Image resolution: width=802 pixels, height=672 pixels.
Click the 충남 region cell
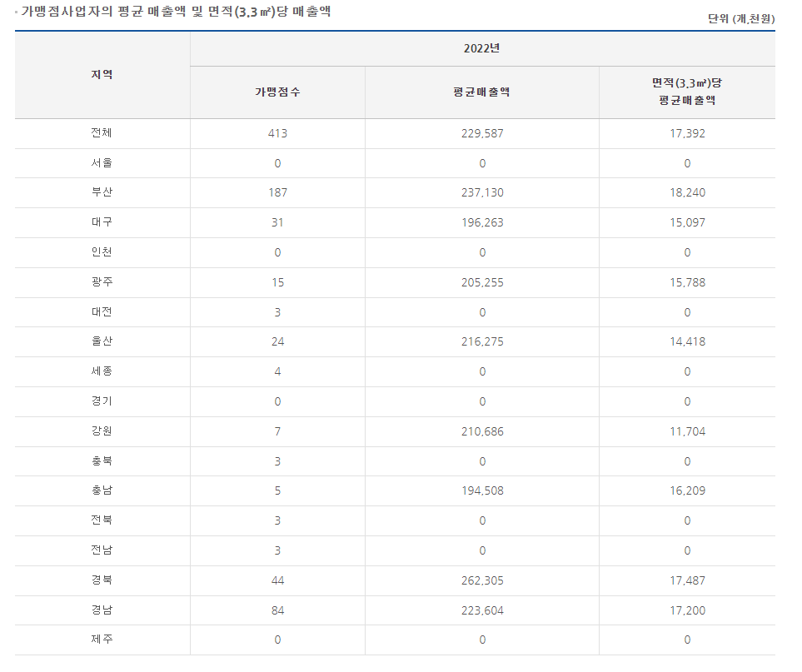click(x=102, y=490)
